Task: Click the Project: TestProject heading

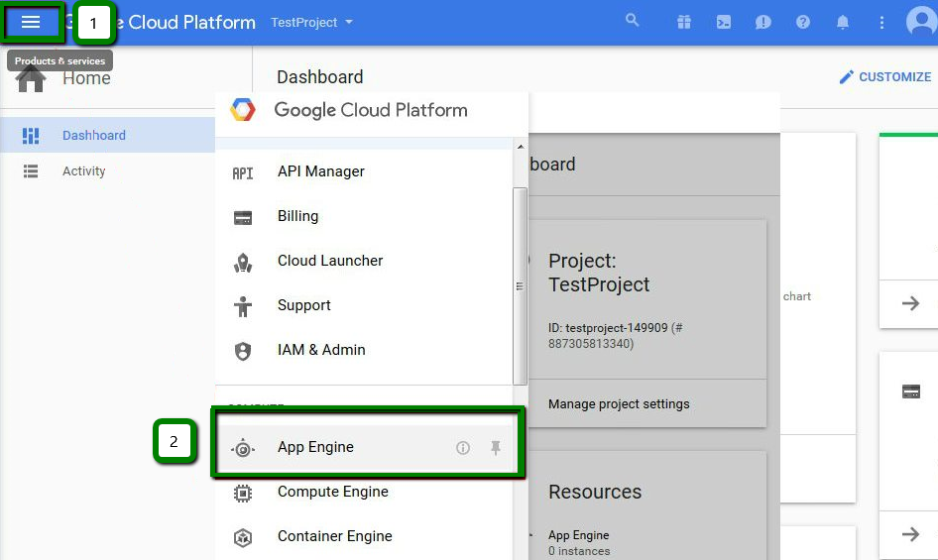Action: tap(599, 273)
